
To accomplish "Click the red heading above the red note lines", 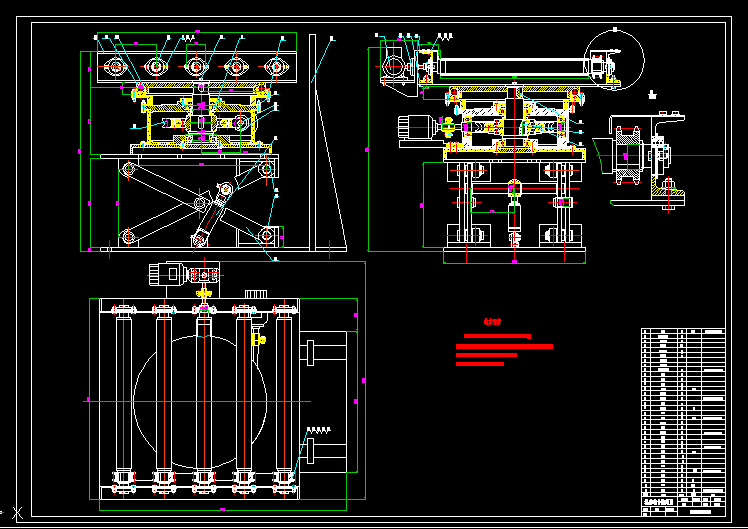I will [492, 322].
